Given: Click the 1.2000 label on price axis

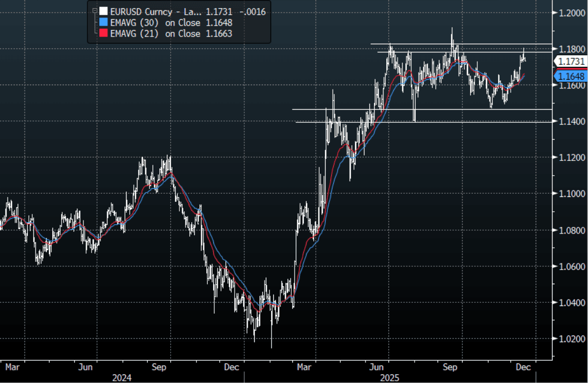Looking at the screenshot, I should point(571,13).
